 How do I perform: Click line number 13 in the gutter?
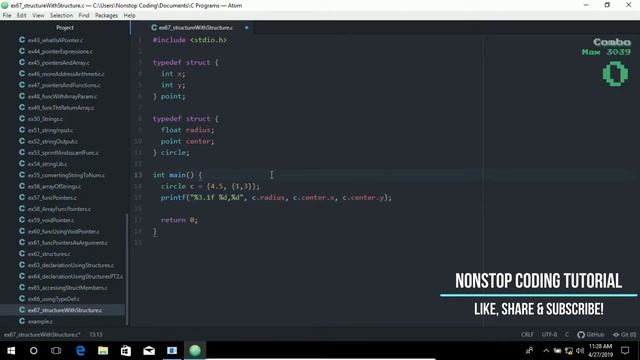(138, 175)
